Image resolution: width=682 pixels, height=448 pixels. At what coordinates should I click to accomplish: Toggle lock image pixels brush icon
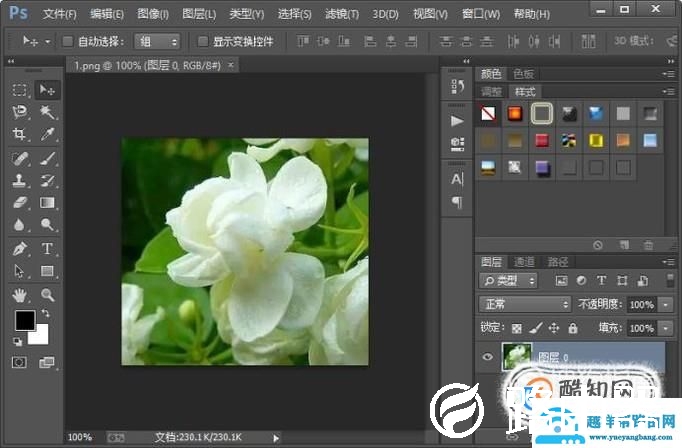click(535, 328)
